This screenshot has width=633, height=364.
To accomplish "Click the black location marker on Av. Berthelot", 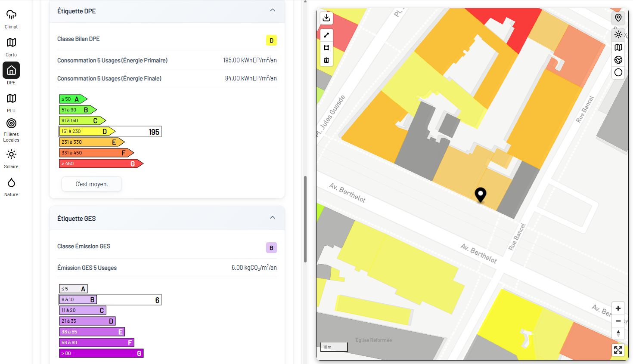I will (480, 195).
